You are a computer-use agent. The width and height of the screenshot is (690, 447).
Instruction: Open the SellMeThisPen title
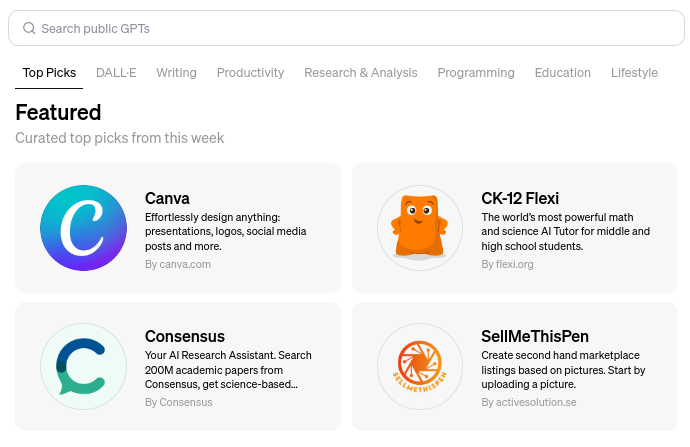click(535, 336)
